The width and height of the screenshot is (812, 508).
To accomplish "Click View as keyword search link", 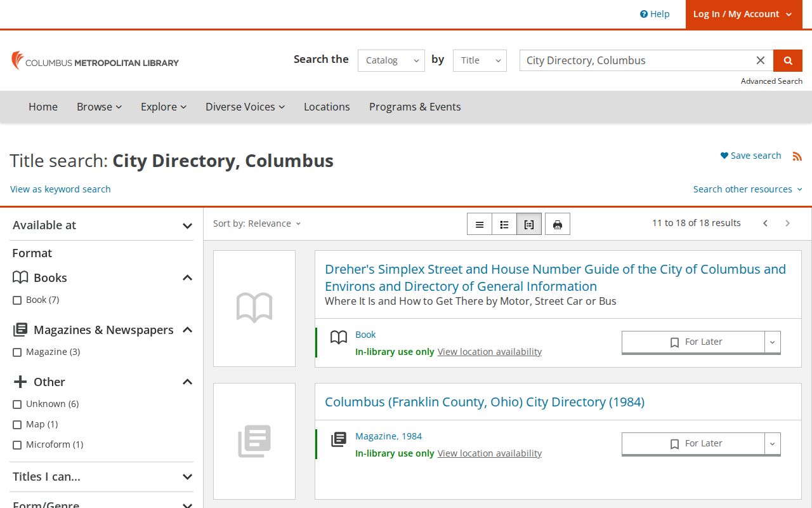I will tap(60, 189).
